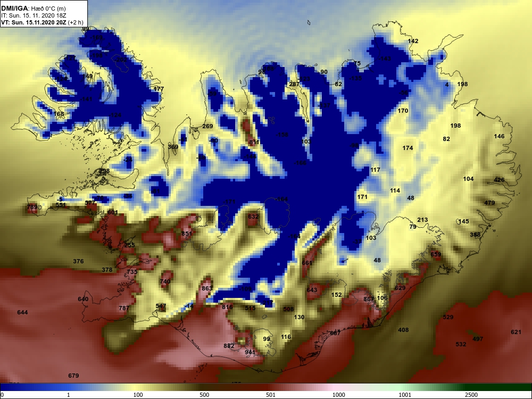Click the legend label 2500

pos(471,395)
